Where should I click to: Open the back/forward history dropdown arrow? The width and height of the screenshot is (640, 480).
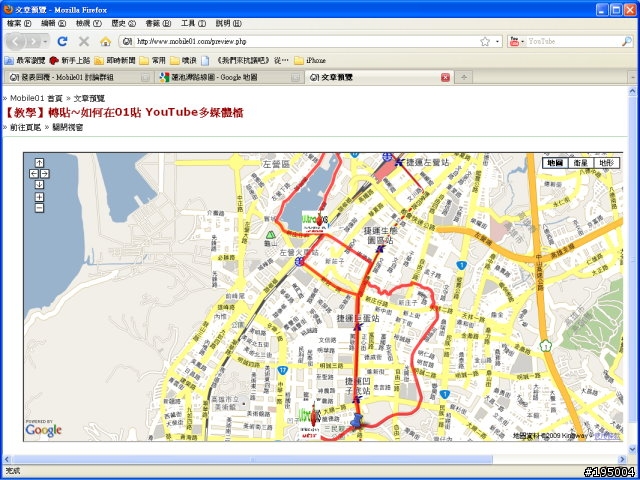coord(45,42)
